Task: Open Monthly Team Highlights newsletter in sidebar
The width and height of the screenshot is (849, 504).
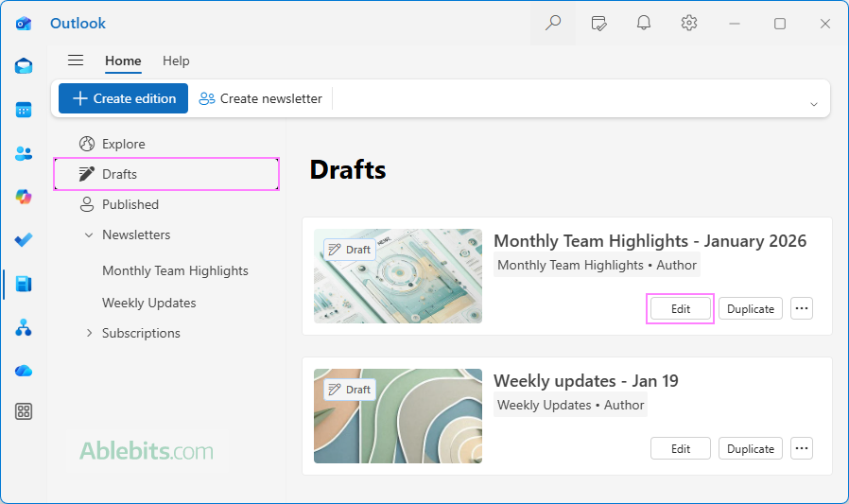Action: pos(175,270)
